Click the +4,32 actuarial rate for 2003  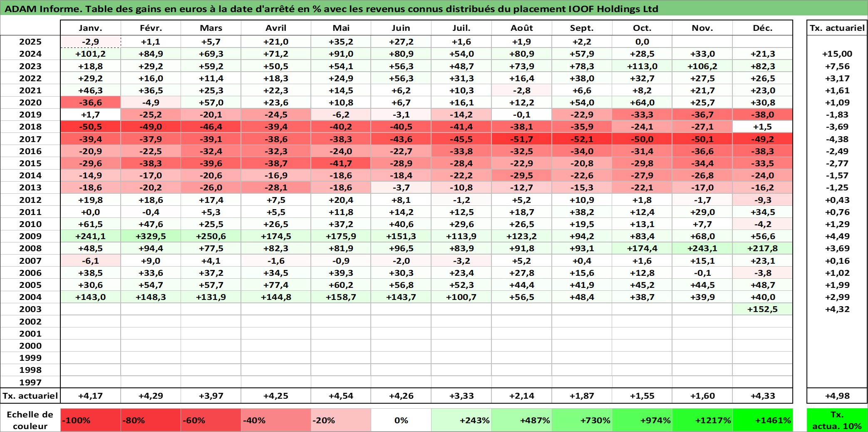[x=837, y=309]
